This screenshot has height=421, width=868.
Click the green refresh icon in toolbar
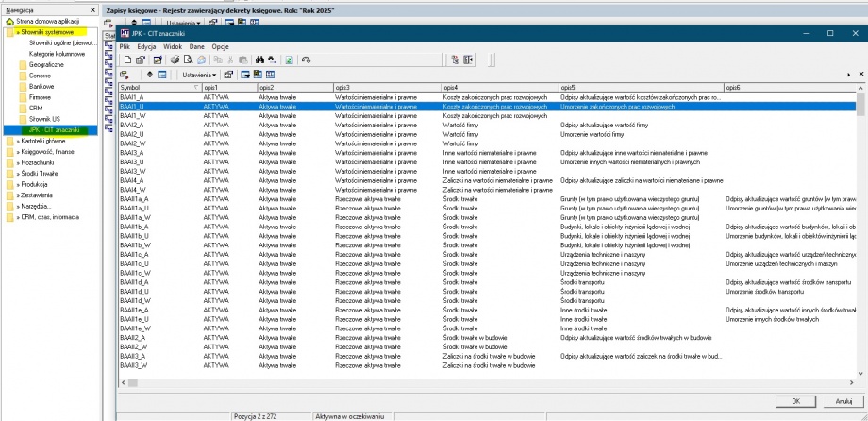(x=288, y=59)
